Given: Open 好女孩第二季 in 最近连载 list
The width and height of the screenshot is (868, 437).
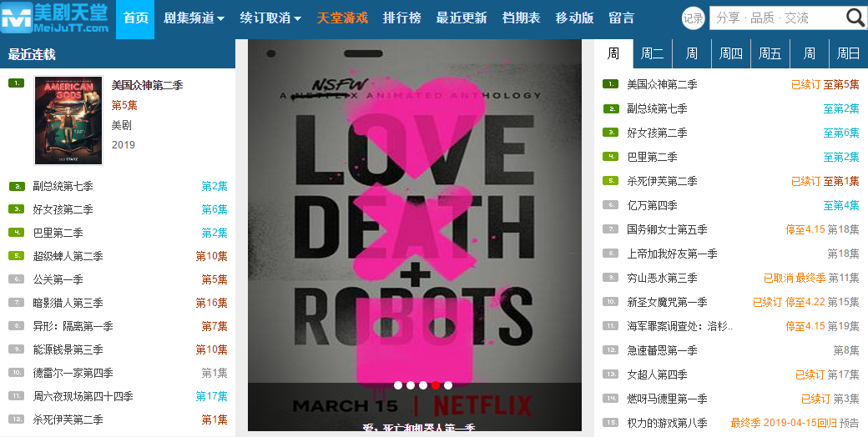Looking at the screenshot, I should point(63,209).
